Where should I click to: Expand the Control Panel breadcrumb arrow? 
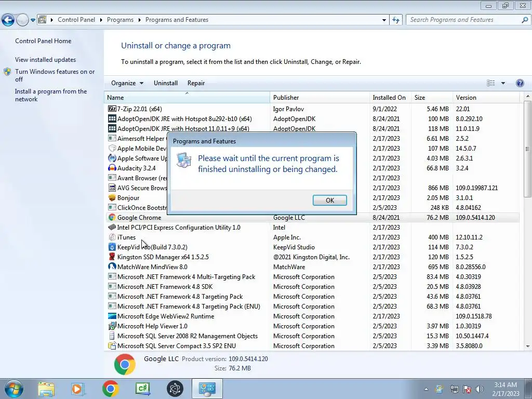click(101, 20)
